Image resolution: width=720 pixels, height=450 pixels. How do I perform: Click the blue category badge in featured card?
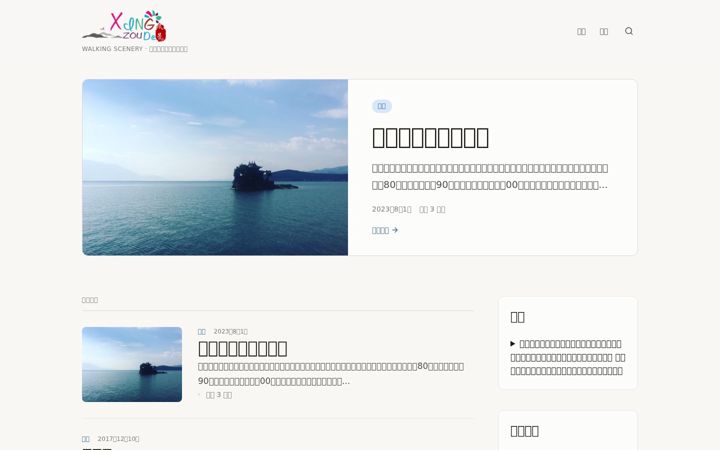point(382,106)
